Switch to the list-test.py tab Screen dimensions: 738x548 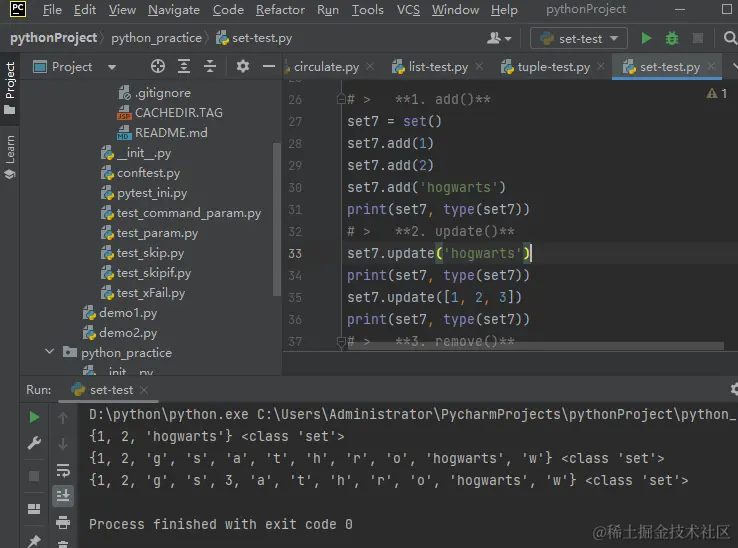click(438, 67)
